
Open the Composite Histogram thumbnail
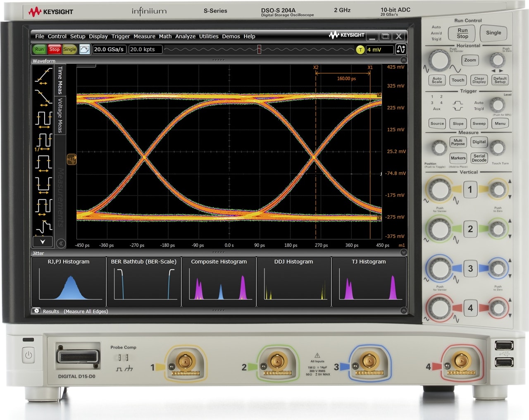pos(219,282)
